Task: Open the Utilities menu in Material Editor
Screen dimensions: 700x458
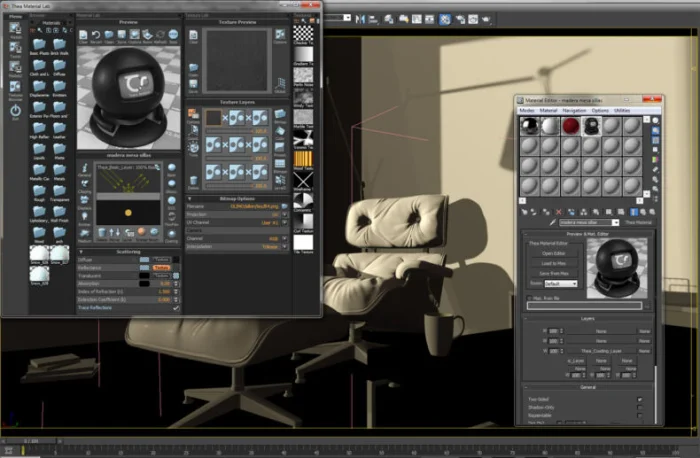Action: pos(622,110)
